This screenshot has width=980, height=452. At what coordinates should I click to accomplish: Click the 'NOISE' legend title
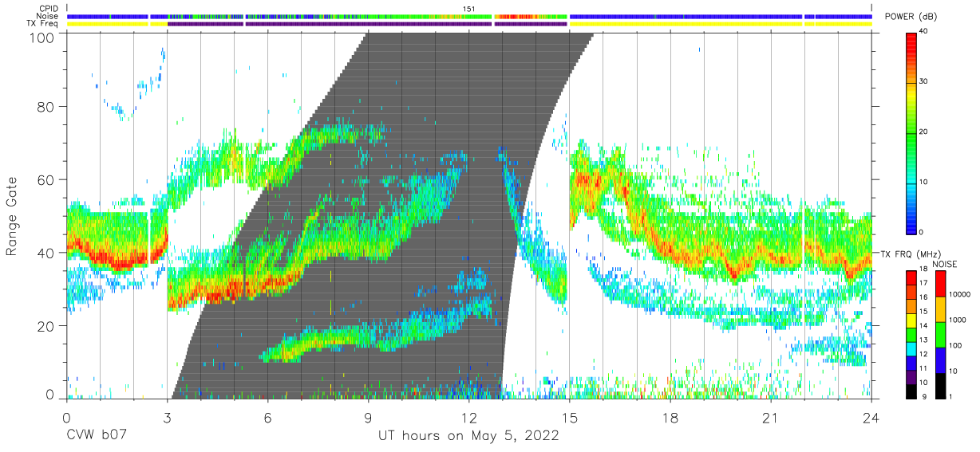(946, 264)
